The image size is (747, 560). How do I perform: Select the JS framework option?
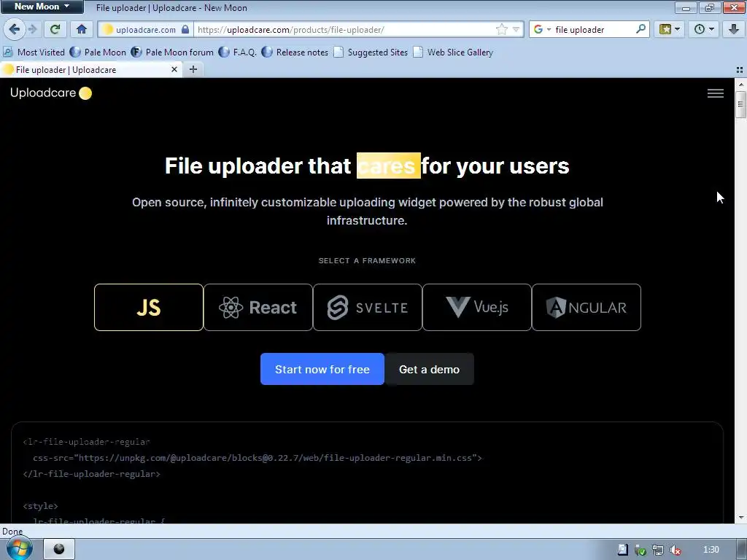[x=149, y=307]
